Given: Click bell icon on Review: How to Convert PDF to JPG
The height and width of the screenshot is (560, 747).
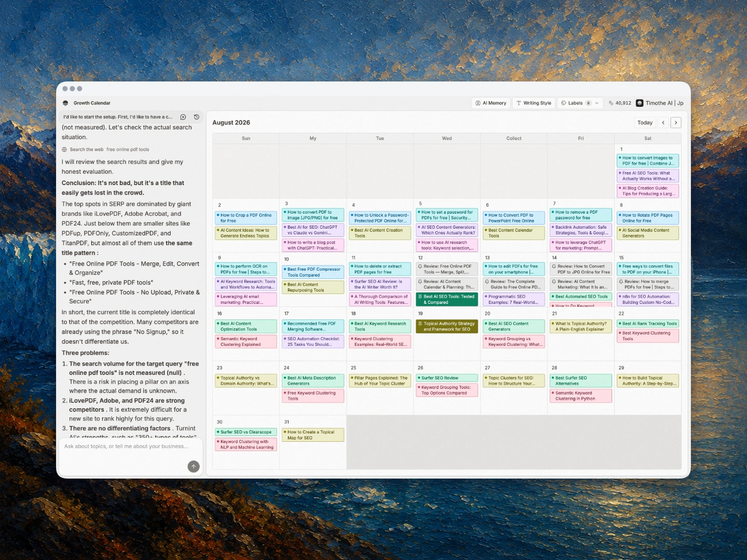Looking at the screenshot, I should point(554,267).
